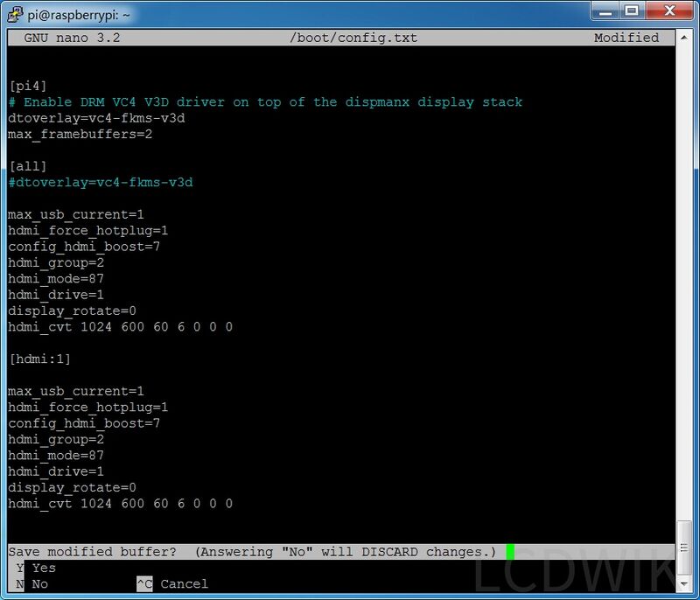The image size is (700, 600).
Task: Click the scrollbar up arrow
Action: (x=683, y=37)
